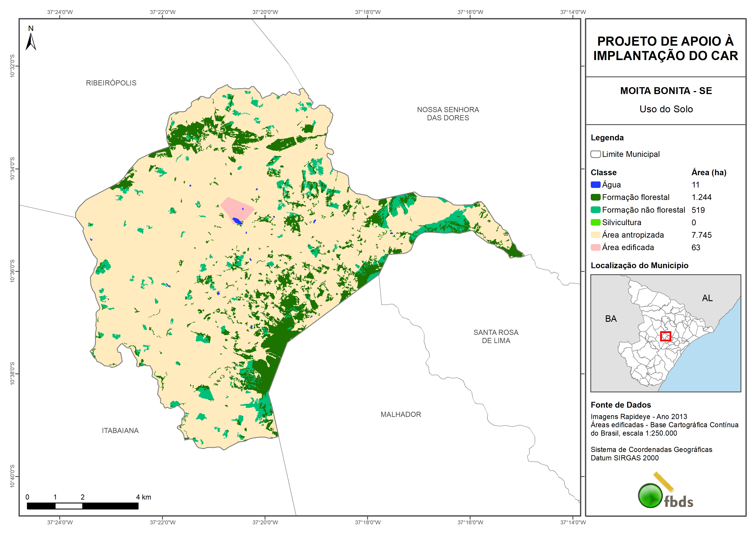Screen dimensions: 756x534
Task: Click the red locator square in inset map
Action: pyautogui.click(x=666, y=336)
